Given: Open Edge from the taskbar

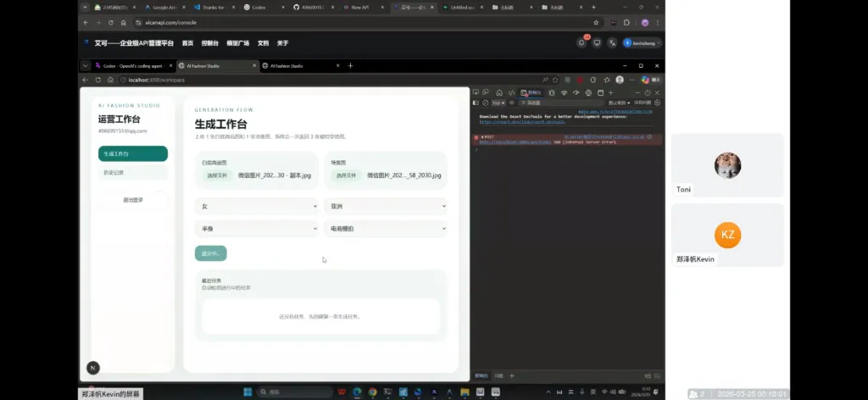Looking at the screenshot, I should coord(357,392).
